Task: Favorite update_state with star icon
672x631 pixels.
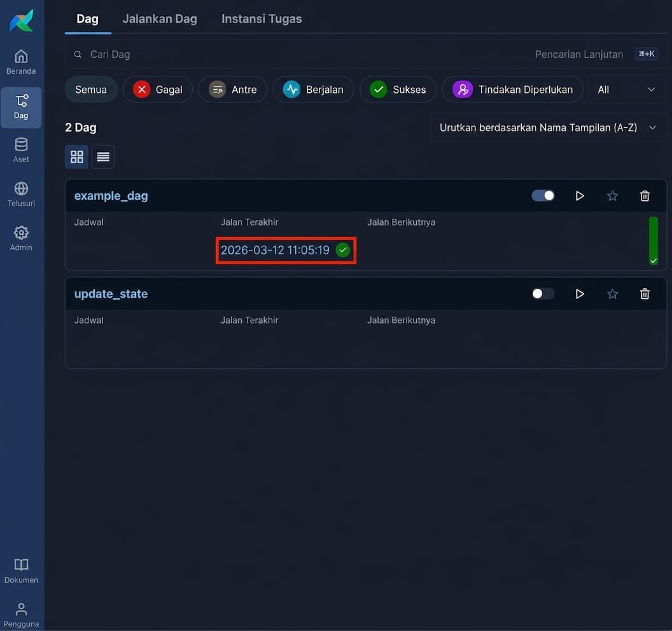Action: [612, 294]
